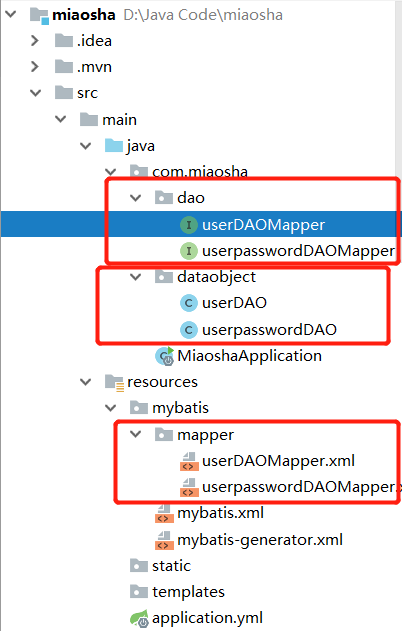
Task: Collapse the resources folder
Action: 86,382
